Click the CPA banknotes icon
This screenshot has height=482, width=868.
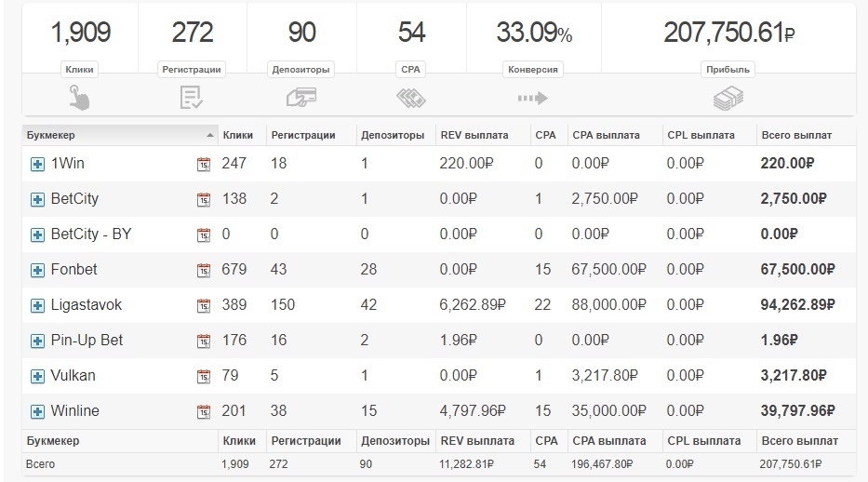[x=411, y=97]
